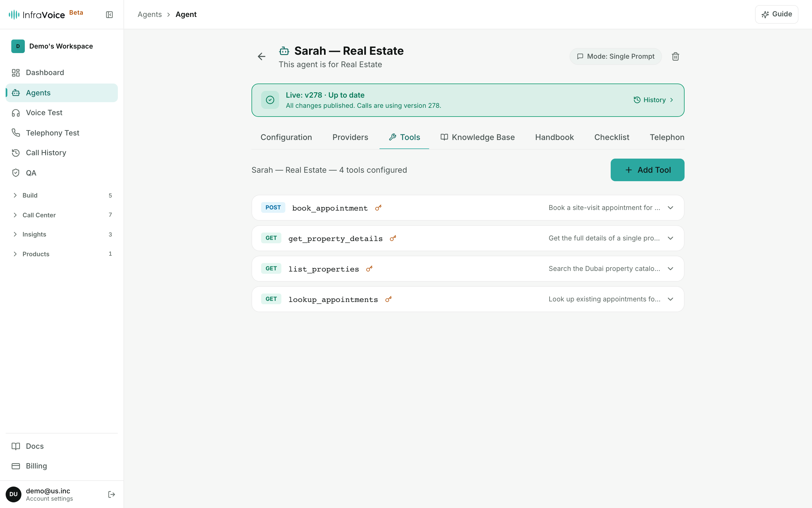Image resolution: width=812 pixels, height=508 pixels.
Task: Open Account settings for demo@us.inc
Action: click(x=49, y=494)
